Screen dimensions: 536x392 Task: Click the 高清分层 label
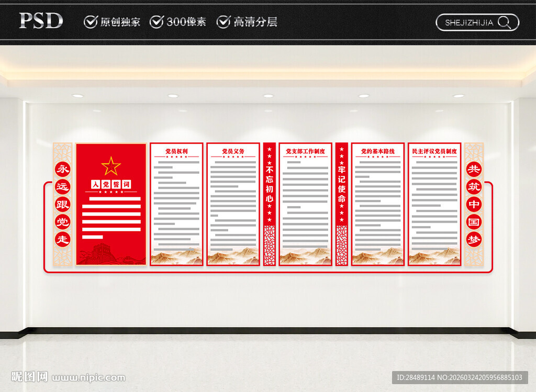(x=255, y=22)
